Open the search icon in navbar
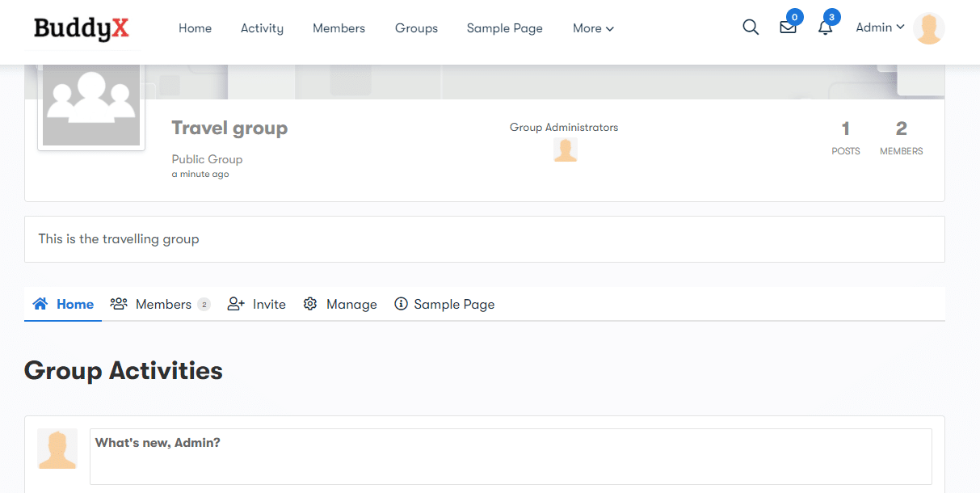Screen dimensions: 980x493 tap(750, 27)
